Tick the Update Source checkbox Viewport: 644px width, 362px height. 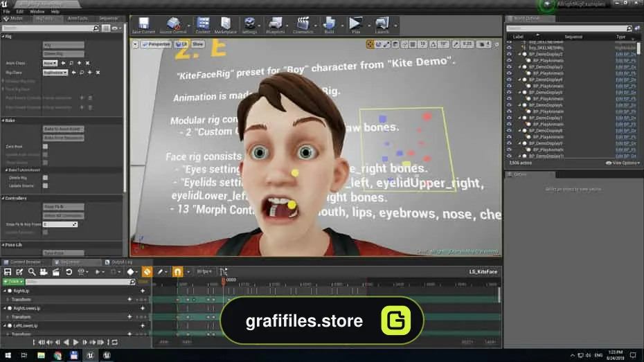click(45, 186)
